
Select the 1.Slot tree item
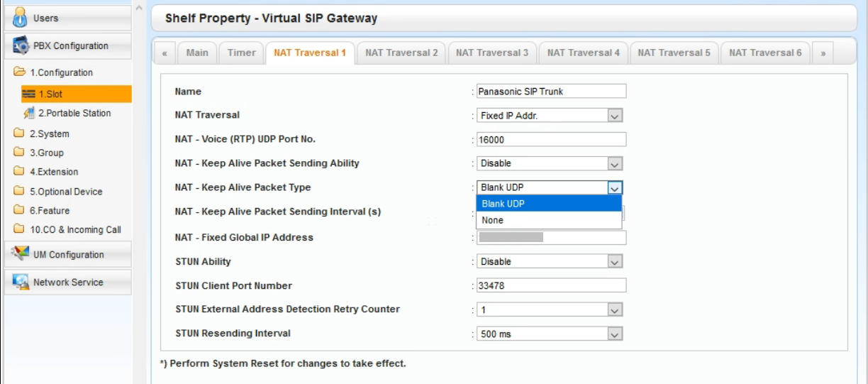tap(76, 94)
